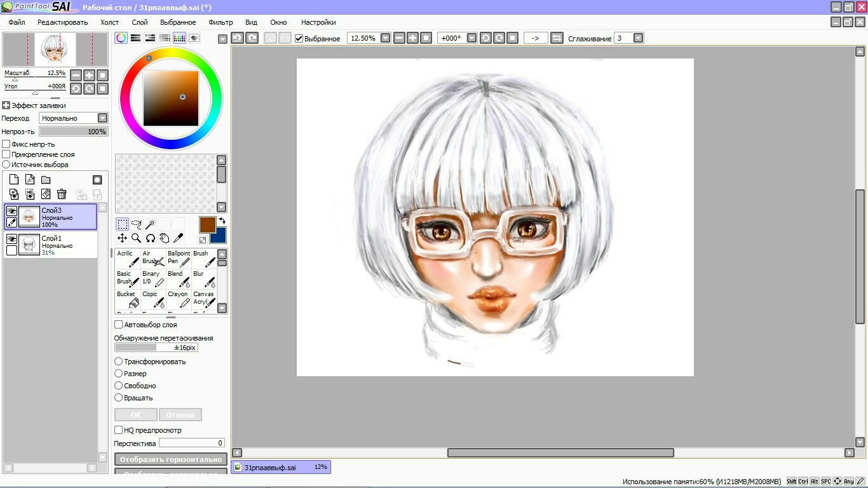Image resolution: width=868 pixels, height=488 pixels.
Task: Click the layer mask button
Action: click(97, 180)
